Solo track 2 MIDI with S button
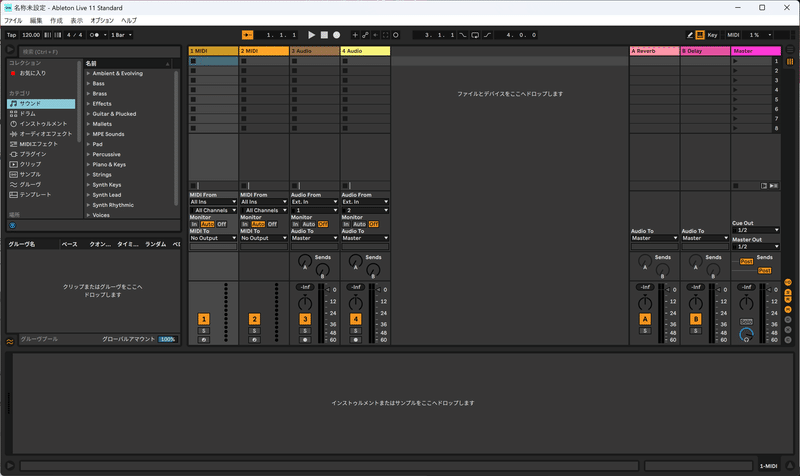The image size is (800, 476). [254, 331]
